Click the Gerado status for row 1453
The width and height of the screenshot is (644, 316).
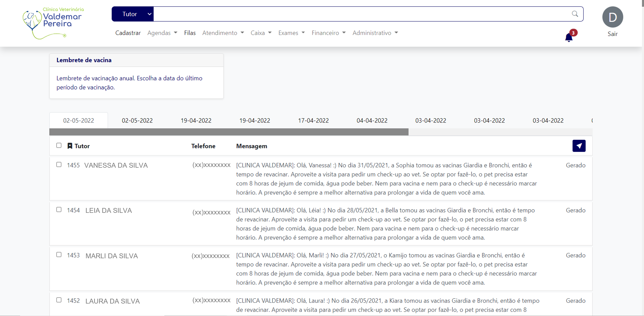pos(576,255)
